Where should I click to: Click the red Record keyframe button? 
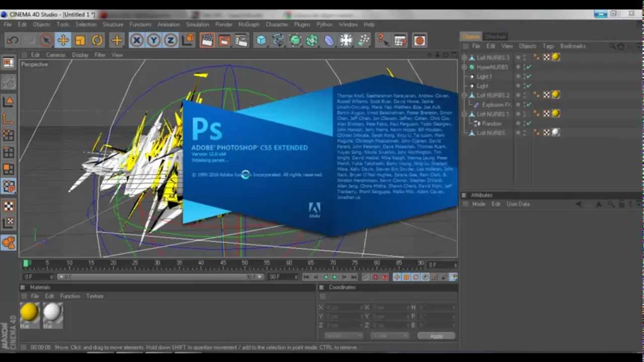pos(375,277)
